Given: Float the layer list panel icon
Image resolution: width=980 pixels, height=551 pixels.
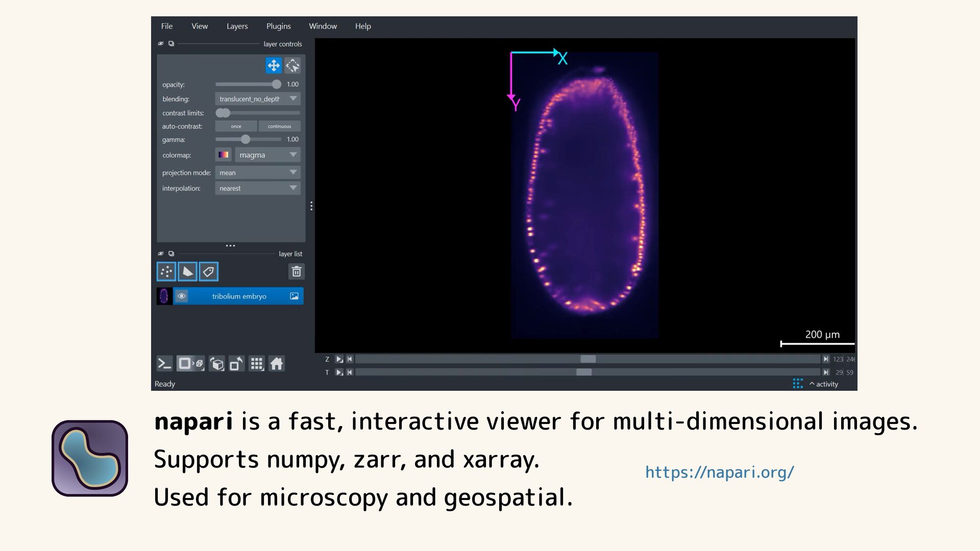Looking at the screenshot, I should pyautogui.click(x=171, y=254).
